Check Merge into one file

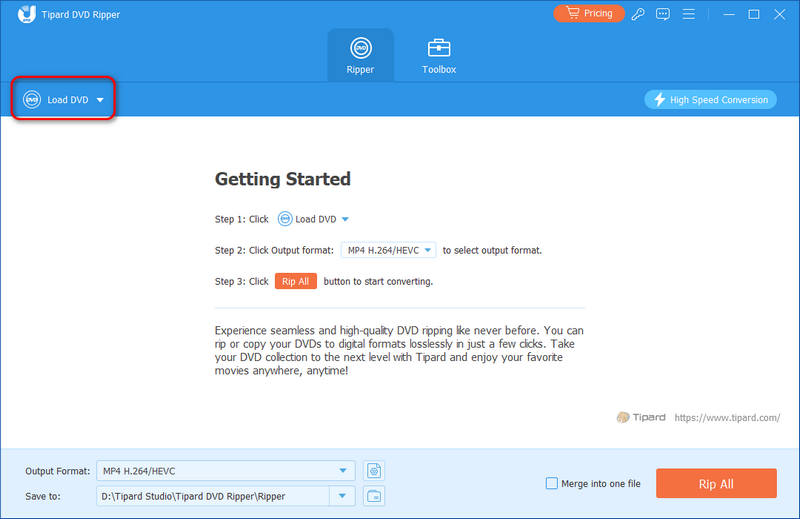click(552, 483)
